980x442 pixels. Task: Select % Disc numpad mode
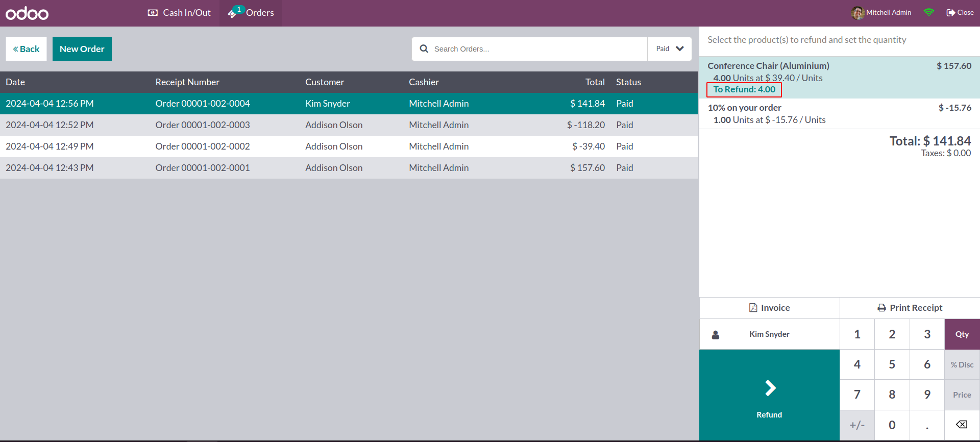[x=962, y=364]
